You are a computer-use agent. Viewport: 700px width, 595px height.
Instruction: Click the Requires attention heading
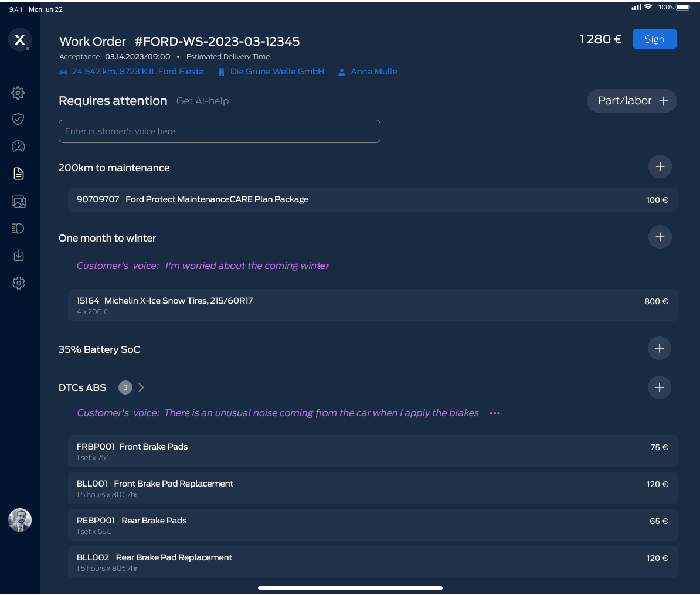(113, 101)
